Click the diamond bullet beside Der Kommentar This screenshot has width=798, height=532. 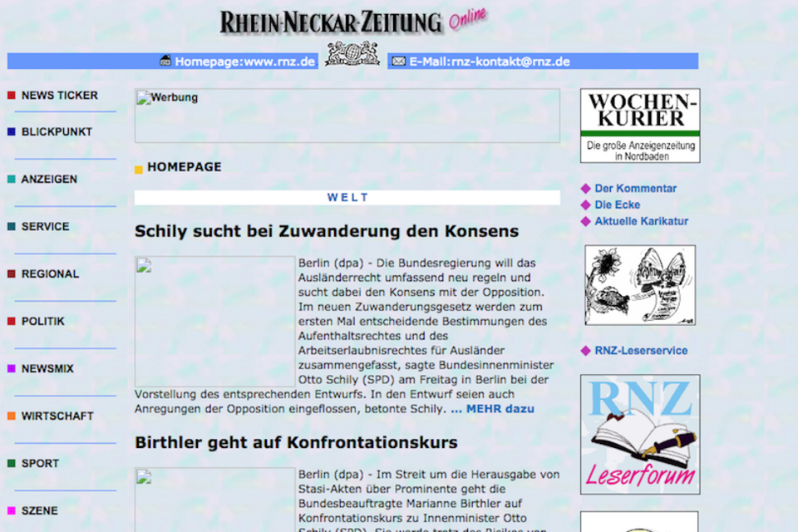(586, 189)
